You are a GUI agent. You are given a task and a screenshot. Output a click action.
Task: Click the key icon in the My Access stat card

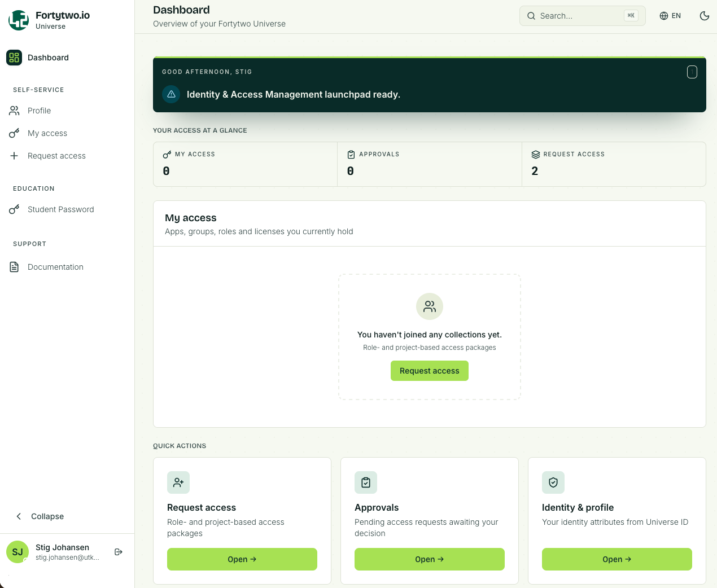(167, 155)
